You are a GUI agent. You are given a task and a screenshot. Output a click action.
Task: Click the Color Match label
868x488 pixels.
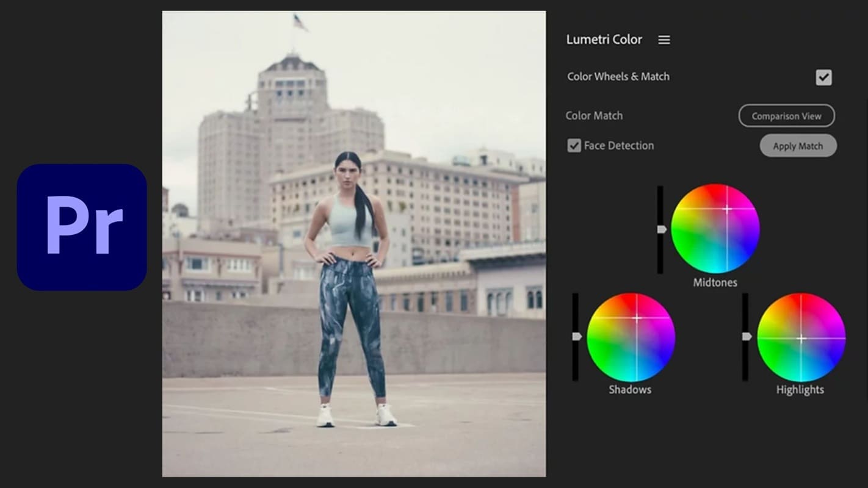[x=593, y=115]
